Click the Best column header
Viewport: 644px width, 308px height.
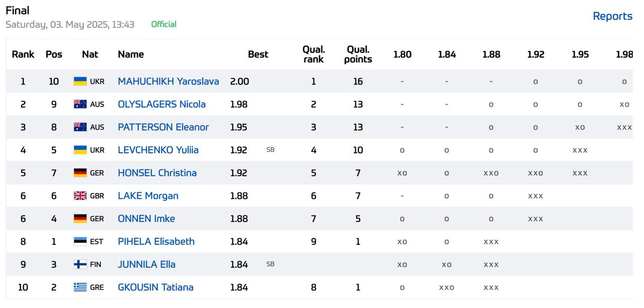tap(258, 54)
